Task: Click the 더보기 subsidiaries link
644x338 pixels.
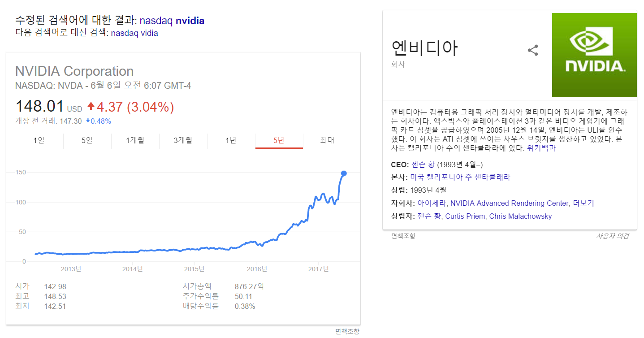Action: [583, 203]
